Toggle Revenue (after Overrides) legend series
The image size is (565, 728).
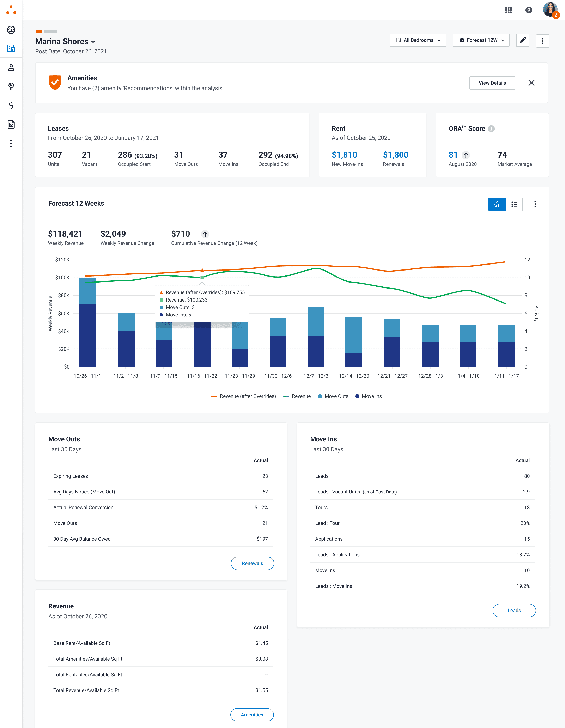[x=243, y=396]
